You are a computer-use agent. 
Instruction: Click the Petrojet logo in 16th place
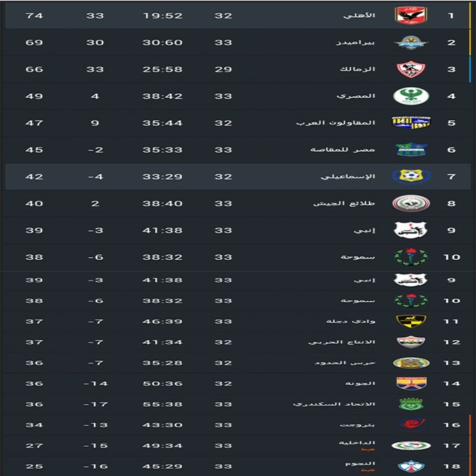click(x=411, y=424)
